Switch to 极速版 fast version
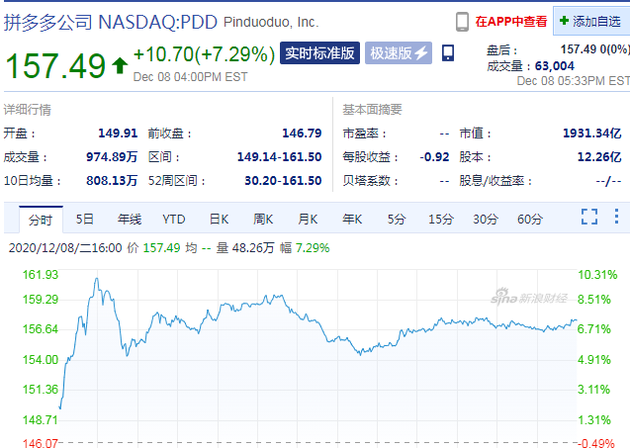 click(x=398, y=53)
